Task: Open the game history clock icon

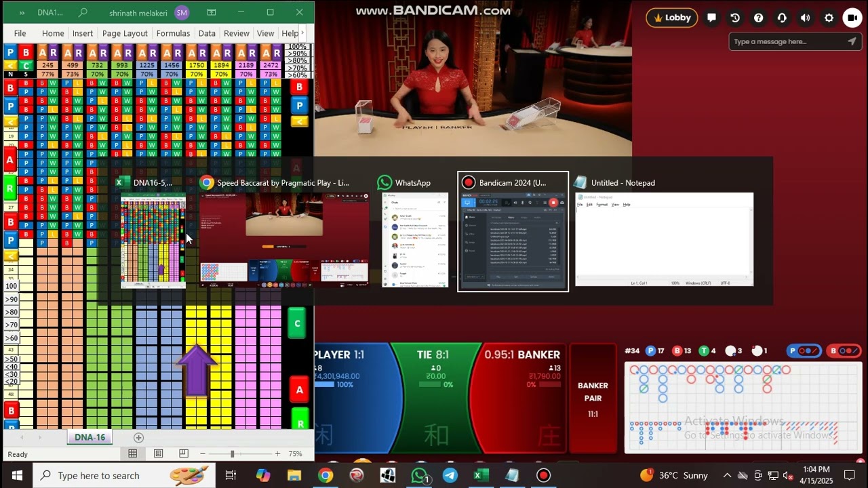Action: [x=735, y=18]
